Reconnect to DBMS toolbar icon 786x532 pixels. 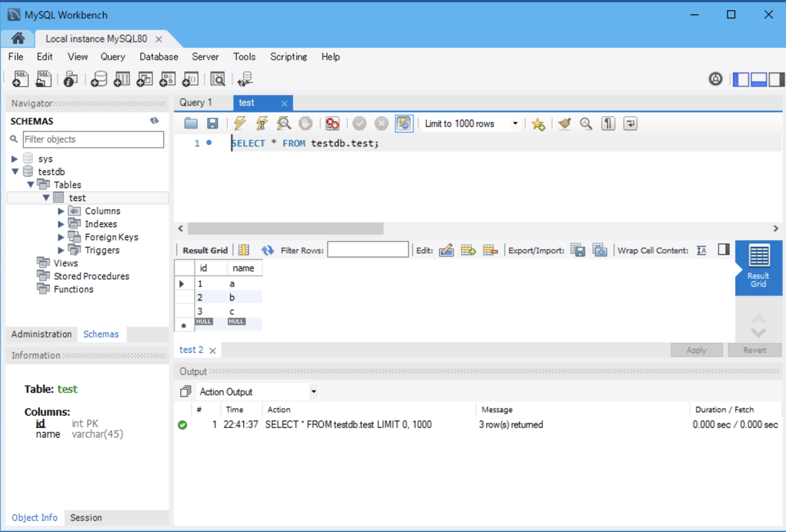pos(245,79)
